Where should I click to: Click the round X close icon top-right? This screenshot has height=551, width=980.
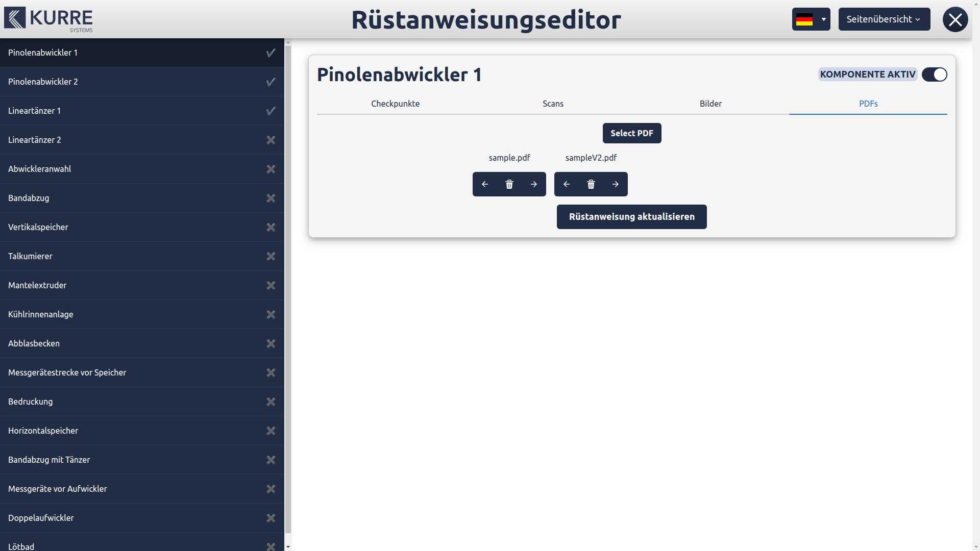pos(955,19)
